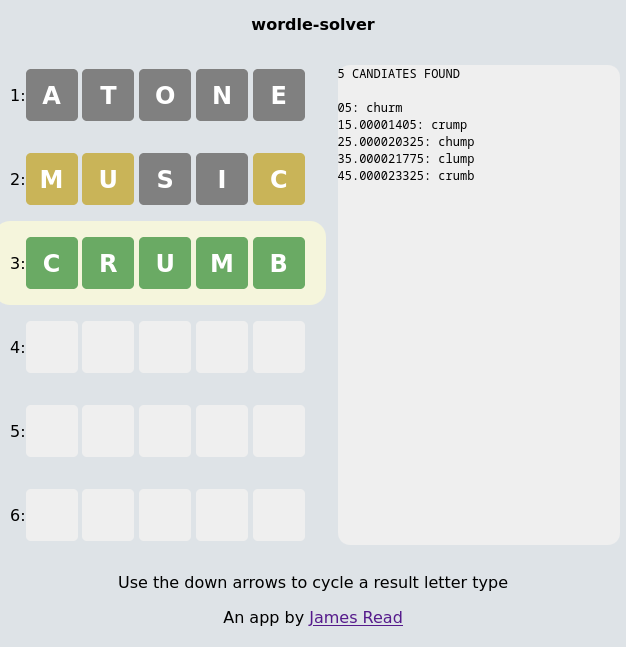Select the gray T tile in row 1
Viewport: 626px width, 647px height.
coord(108,95)
